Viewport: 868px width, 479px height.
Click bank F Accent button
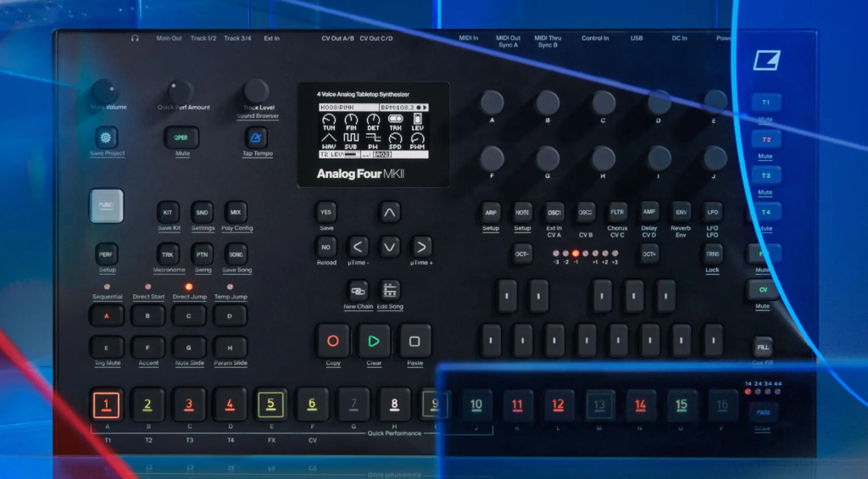[x=147, y=348]
